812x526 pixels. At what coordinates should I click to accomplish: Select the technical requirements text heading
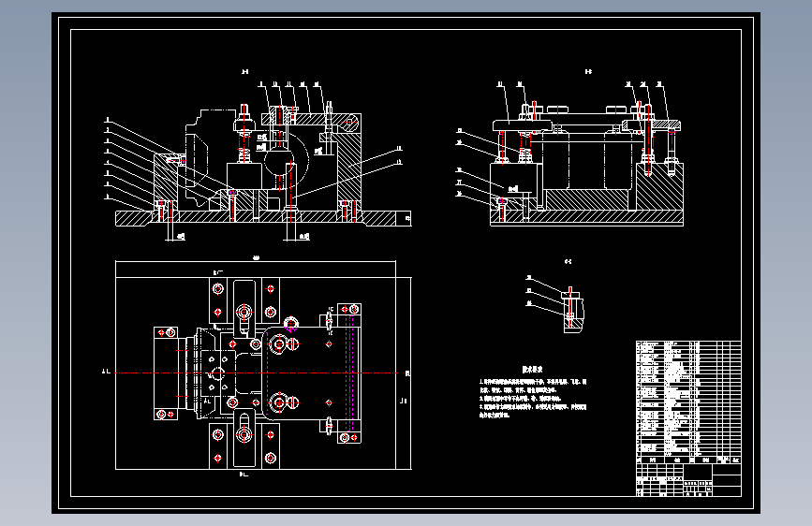point(532,370)
